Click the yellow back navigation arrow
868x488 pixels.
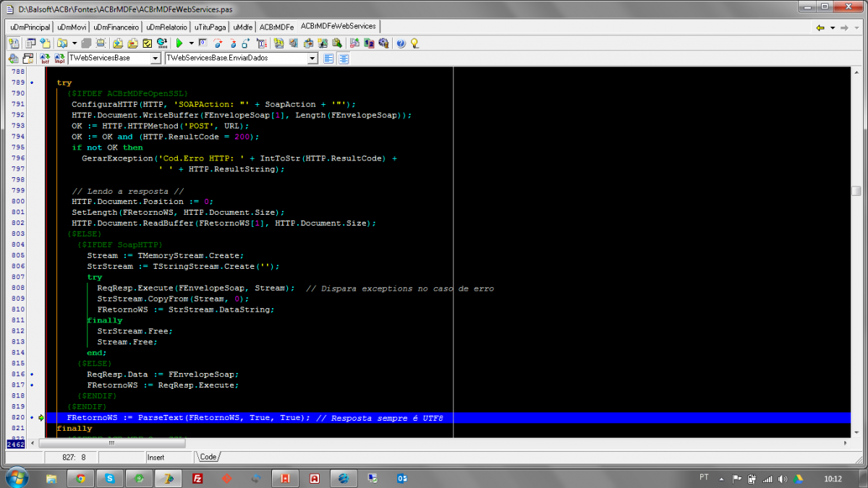click(820, 27)
